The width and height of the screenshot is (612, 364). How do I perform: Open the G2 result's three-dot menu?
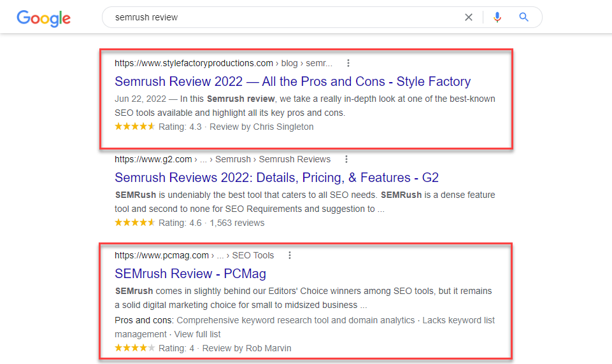346,159
